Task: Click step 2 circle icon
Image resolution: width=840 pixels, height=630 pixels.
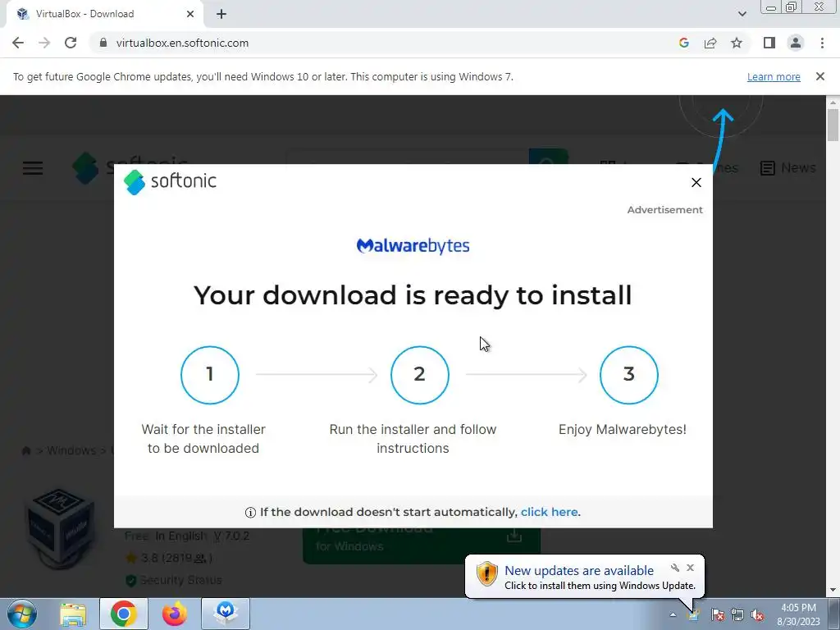Action: click(x=419, y=374)
